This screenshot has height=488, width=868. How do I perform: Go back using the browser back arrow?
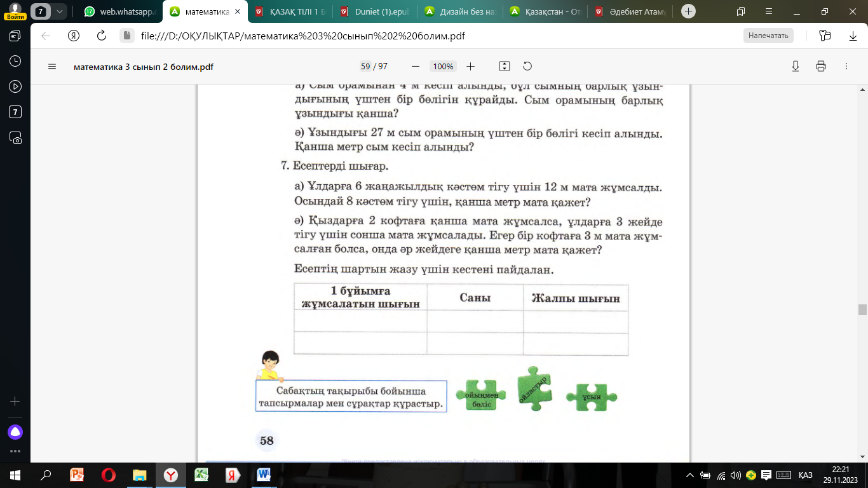pyautogui.click(x=46, y=36)
